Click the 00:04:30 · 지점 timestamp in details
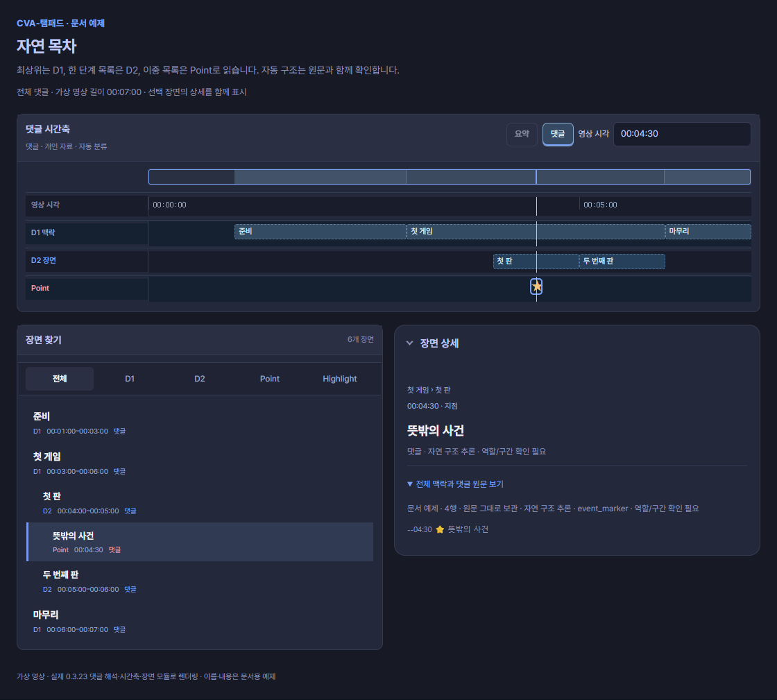 [432, 406]
